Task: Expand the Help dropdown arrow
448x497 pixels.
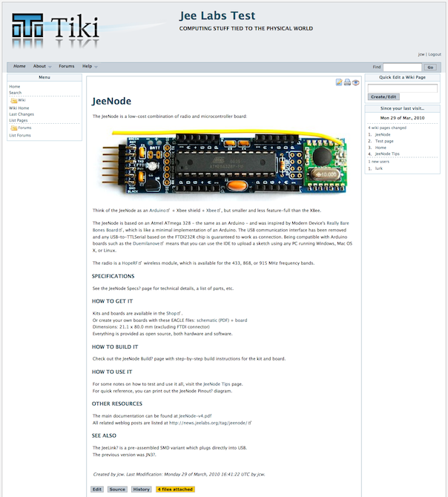Action: pos(96,67)
